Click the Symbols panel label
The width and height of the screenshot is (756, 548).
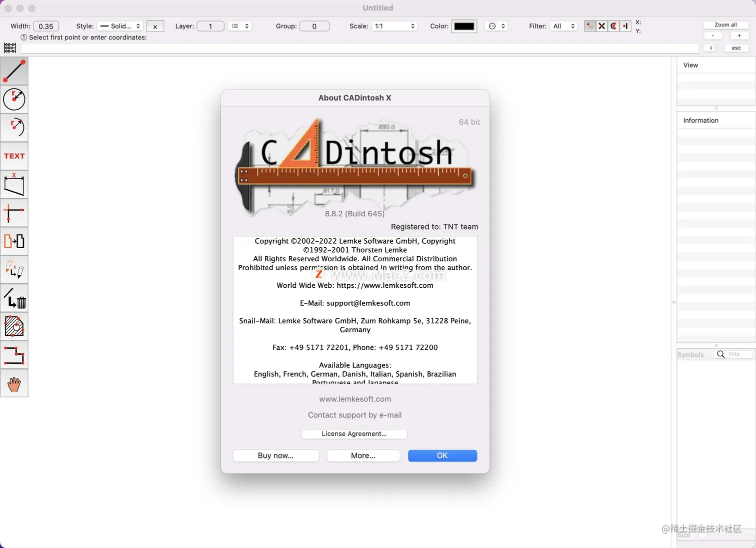coord(690,355)
